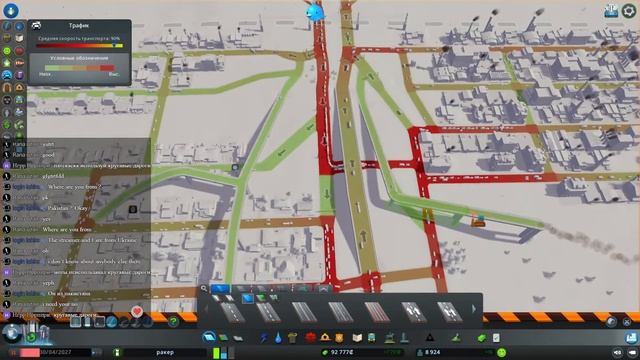Click the city name ракер field

coord(165,352)
